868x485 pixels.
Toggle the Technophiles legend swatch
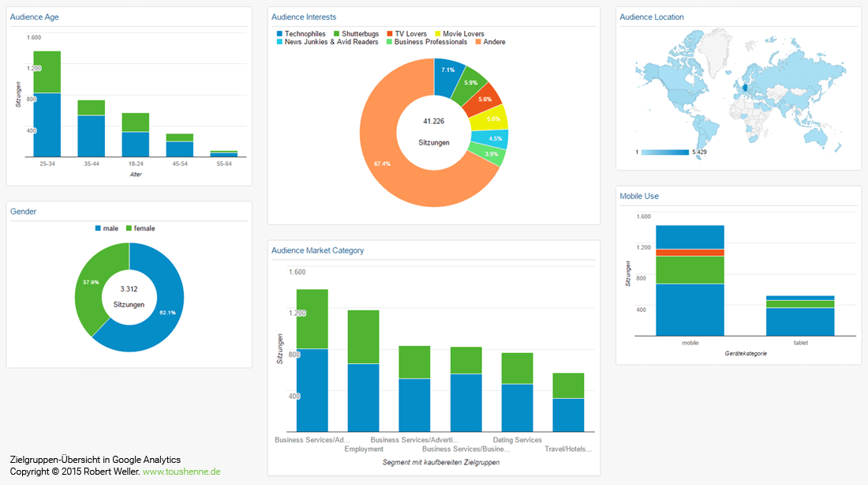tap(279, 34)
